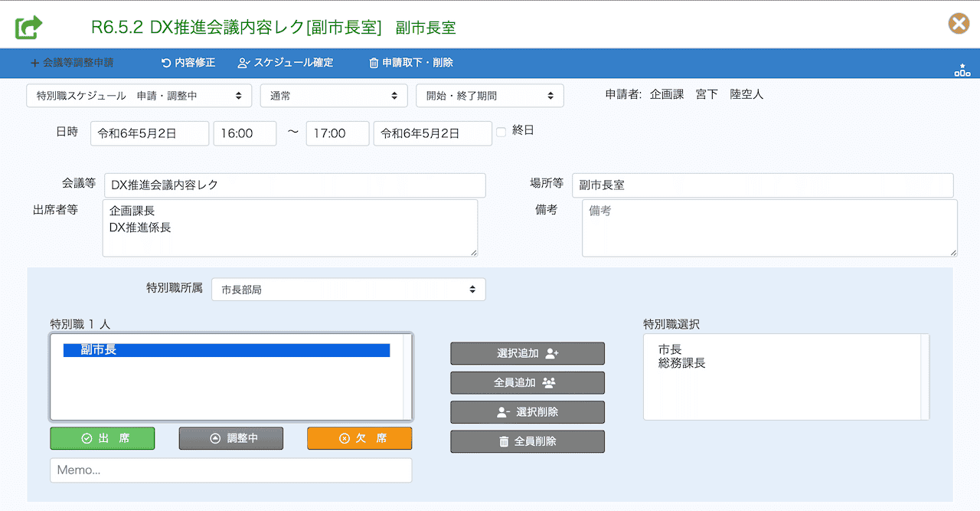The height and width of the screenshot is (511, 980).
Task: Open 内容修正 from the toolbar
Action: [188, 63]
